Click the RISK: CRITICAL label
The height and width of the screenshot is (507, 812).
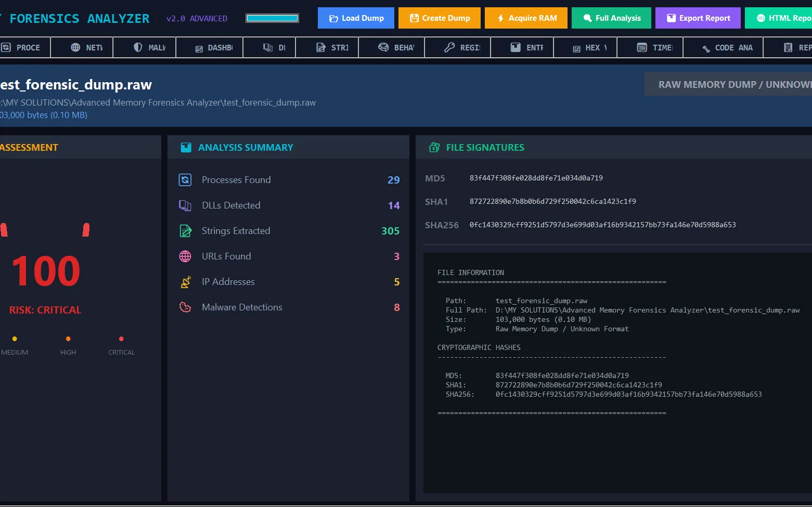tap(45, 310)
